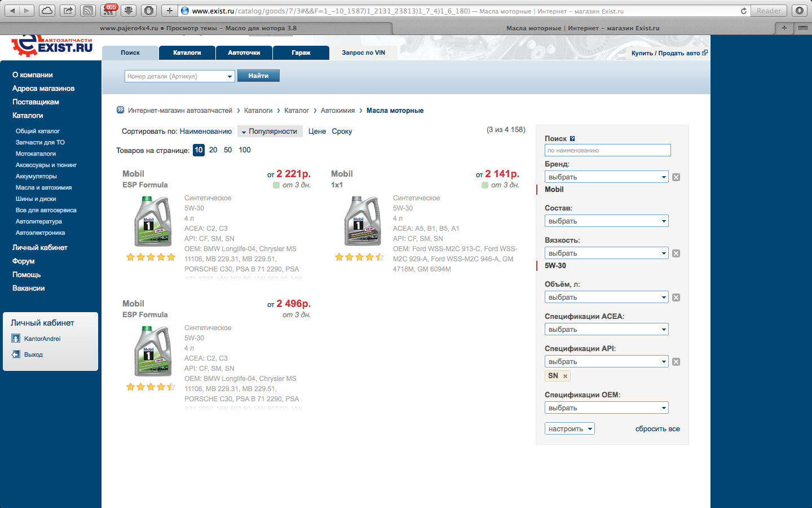Clear the Бренд filter with its X button
The width and height of the screenshot is (812, 508).
click(676, 177)
